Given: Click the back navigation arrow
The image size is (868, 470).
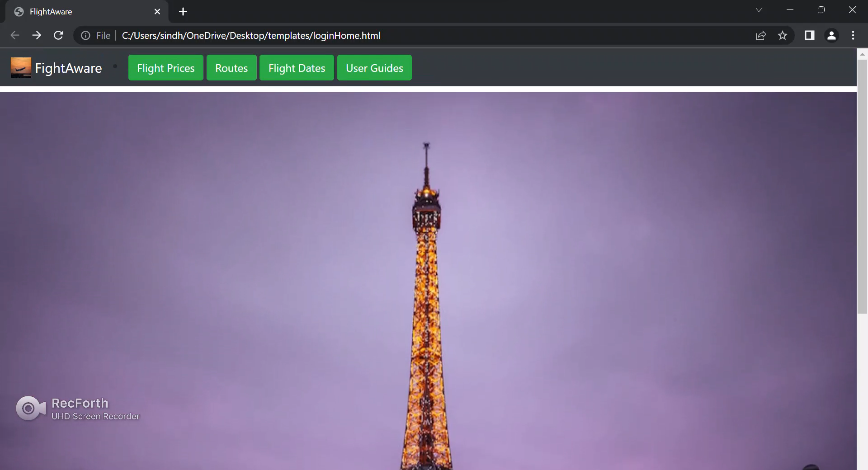Looking at the screenshot, I should (15, 35).
